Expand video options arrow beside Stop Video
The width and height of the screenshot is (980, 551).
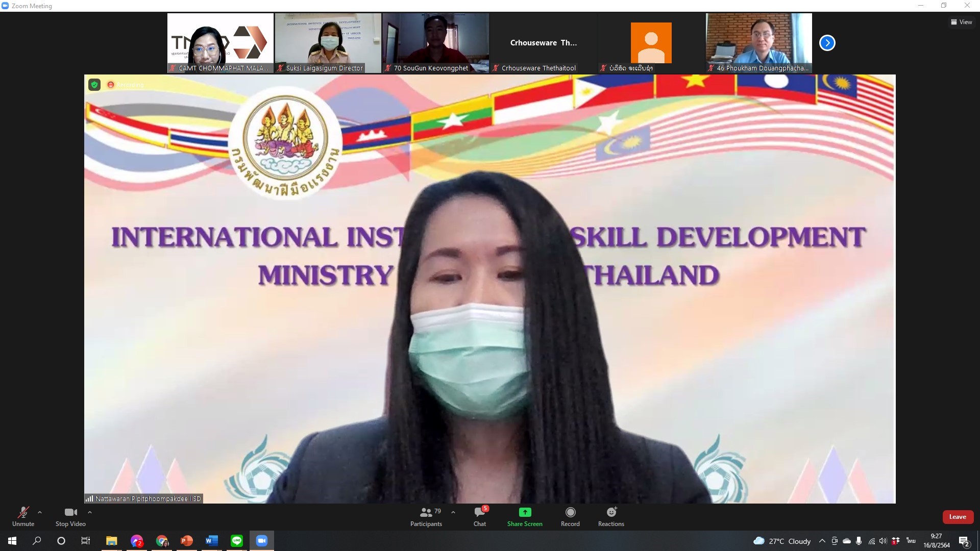pyautogui.click(x=90, y=512)
